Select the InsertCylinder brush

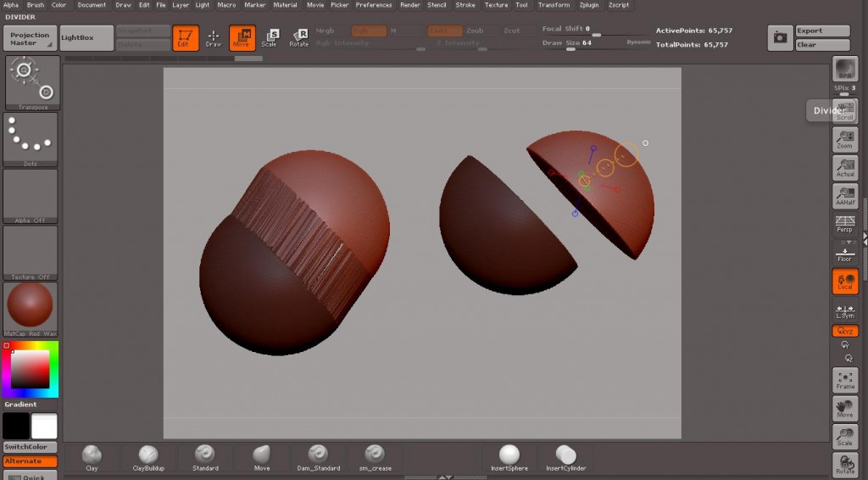coord(566,457)
